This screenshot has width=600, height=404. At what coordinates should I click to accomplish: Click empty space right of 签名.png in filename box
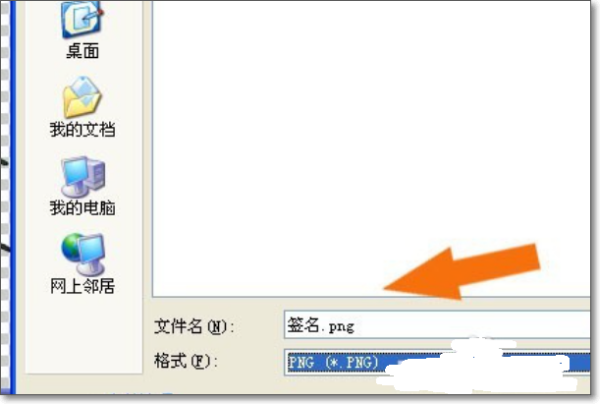point(473,325)
